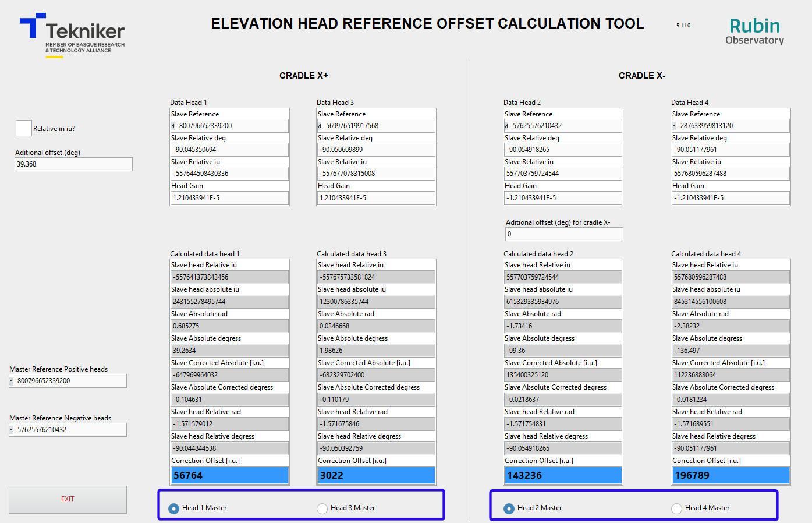Click the Rubin Observatory logo
This screenshot has width=812, height=523.
coord(755,31)
